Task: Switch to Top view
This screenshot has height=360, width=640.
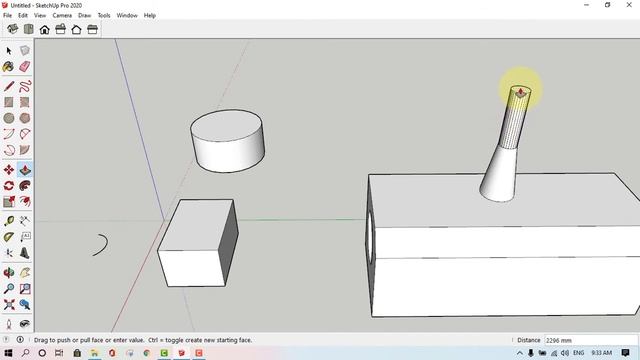Action: [29, 29]
